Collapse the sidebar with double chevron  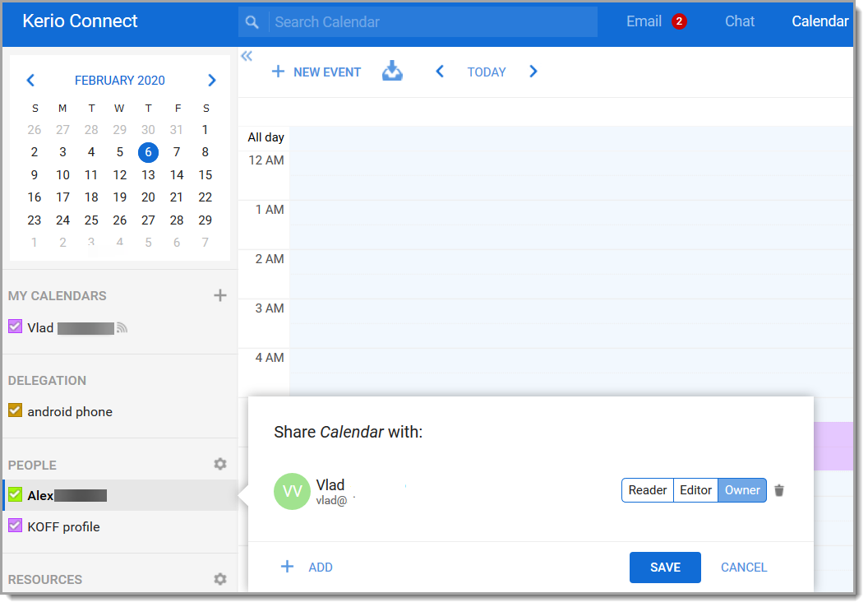pyautogui.click(x=247, y=56)
